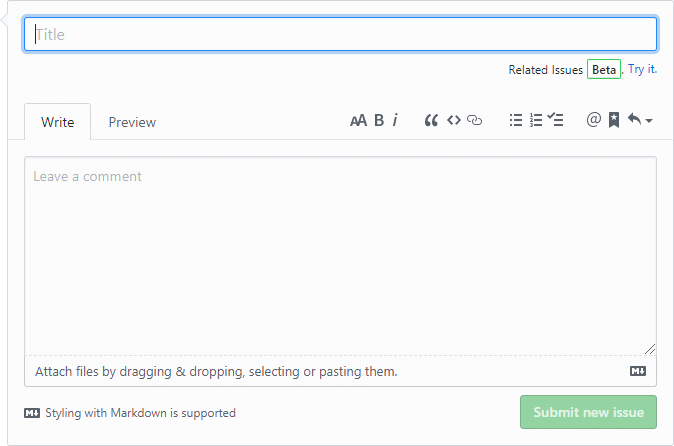Screen dimensions: 674x446
Task: Mention a user with the @ icon
Action: (x=594, y=121)
